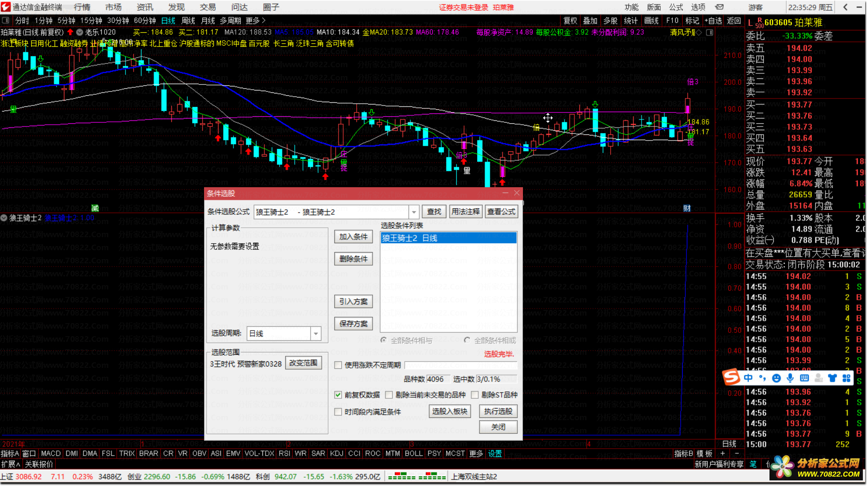This screenshot has width=868, height=486.
Task: Expand 更多 indicator list in bottom bar
Action: point(476,453)
